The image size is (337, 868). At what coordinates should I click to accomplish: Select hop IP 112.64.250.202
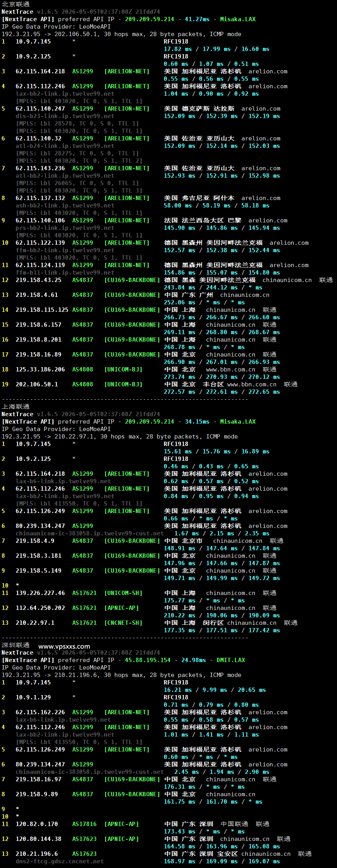tap(40, 608)
